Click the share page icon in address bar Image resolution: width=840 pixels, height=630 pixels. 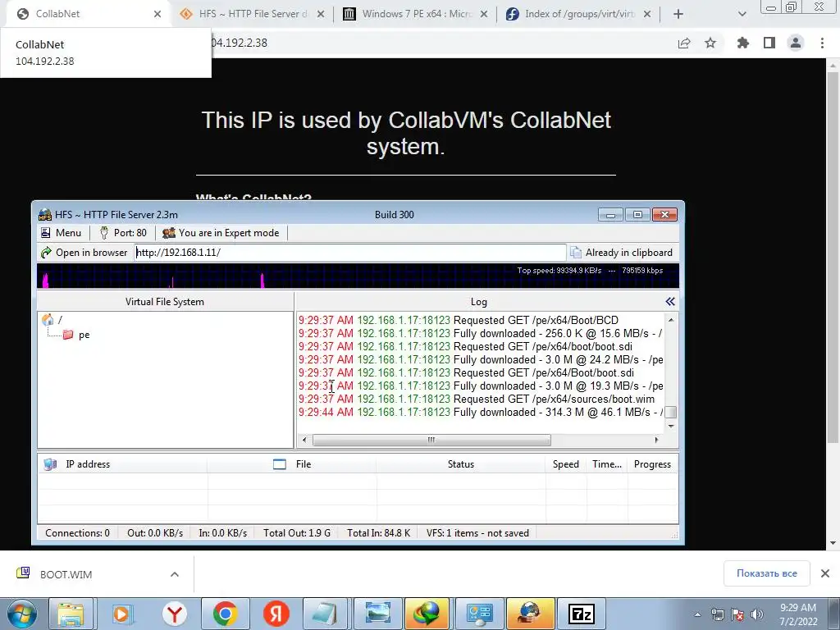(684, 43)
